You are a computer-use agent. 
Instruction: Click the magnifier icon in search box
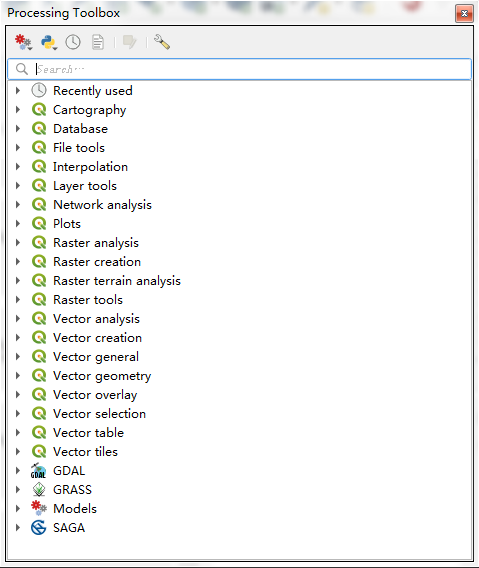pyautogui.click(x=22, y=69)
